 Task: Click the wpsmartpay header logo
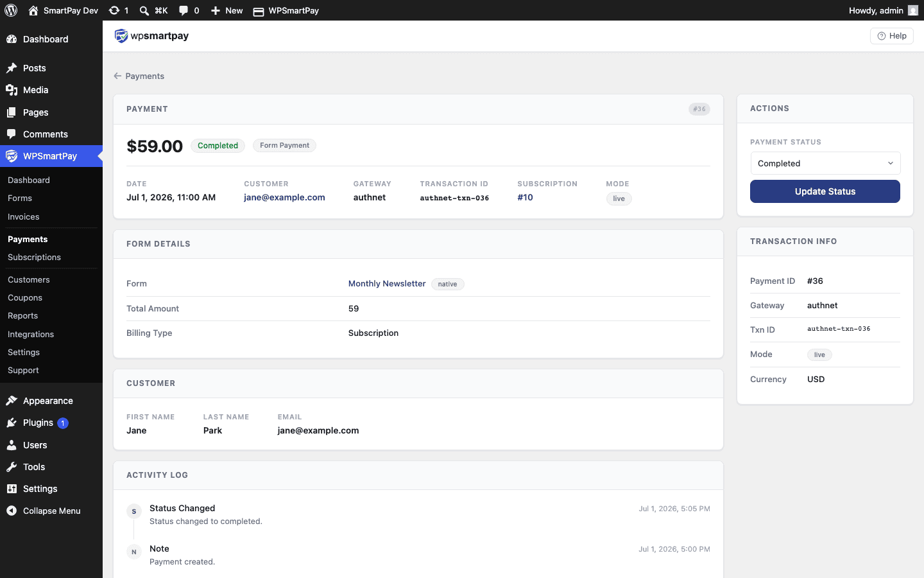[x=151, y=36]
